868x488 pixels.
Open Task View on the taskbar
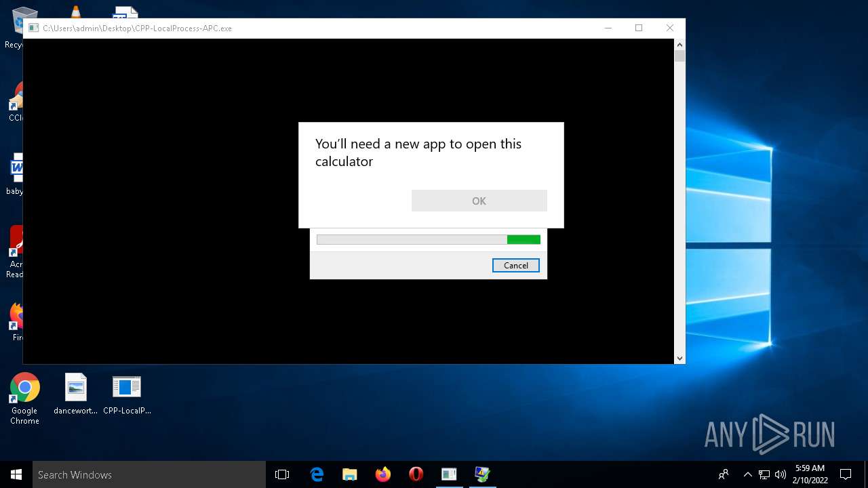click(x=282, y=474)
